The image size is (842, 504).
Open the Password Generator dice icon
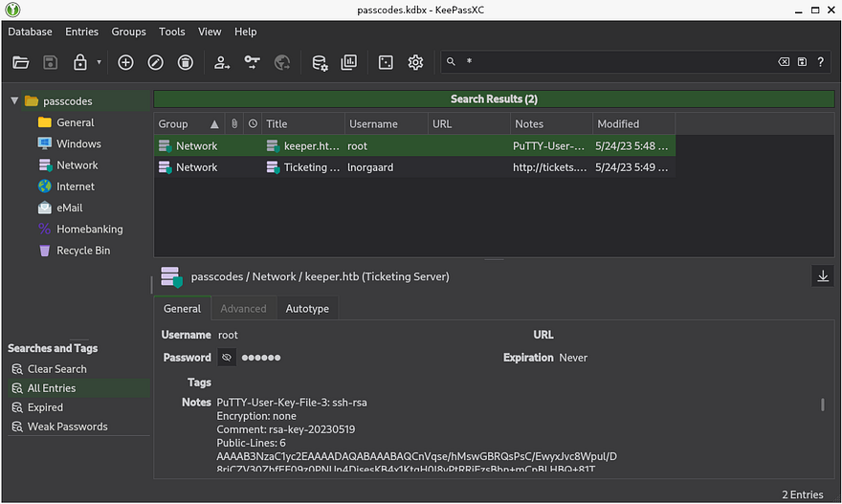pos(386,62)
